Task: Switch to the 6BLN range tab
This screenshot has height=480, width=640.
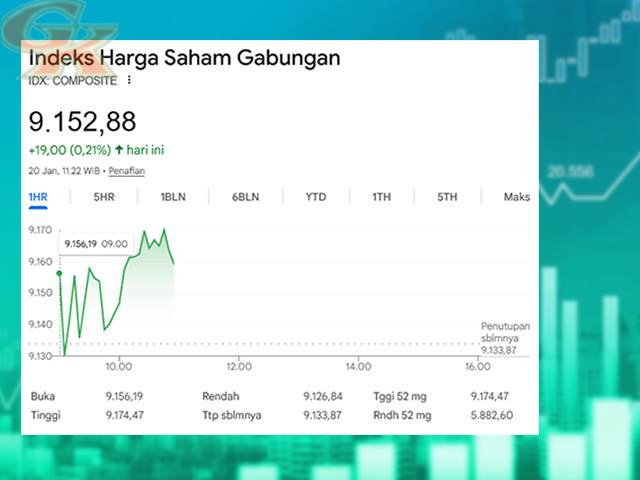Action: coord(245,197)
